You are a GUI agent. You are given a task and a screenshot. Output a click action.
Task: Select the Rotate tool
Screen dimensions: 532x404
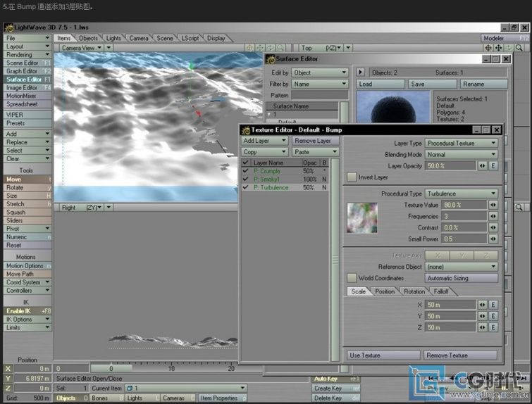coord(27,187)
